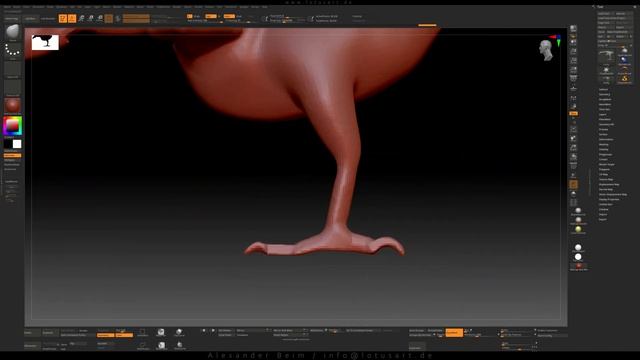Select the topmost white material sphere in right shelf
The image size is (640, 360).
[578, 211]
